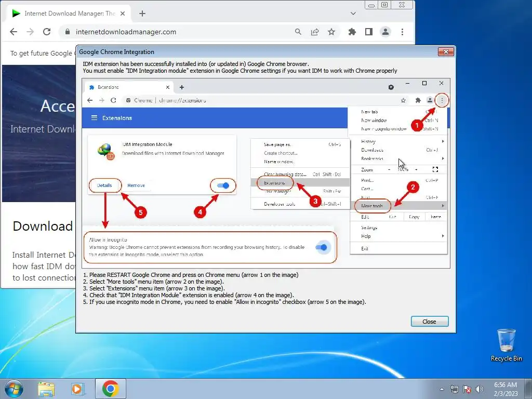Click the magnifier zoom icon in address bar
This screenshot has height=399, width=532.
click(x=298, y=32)
